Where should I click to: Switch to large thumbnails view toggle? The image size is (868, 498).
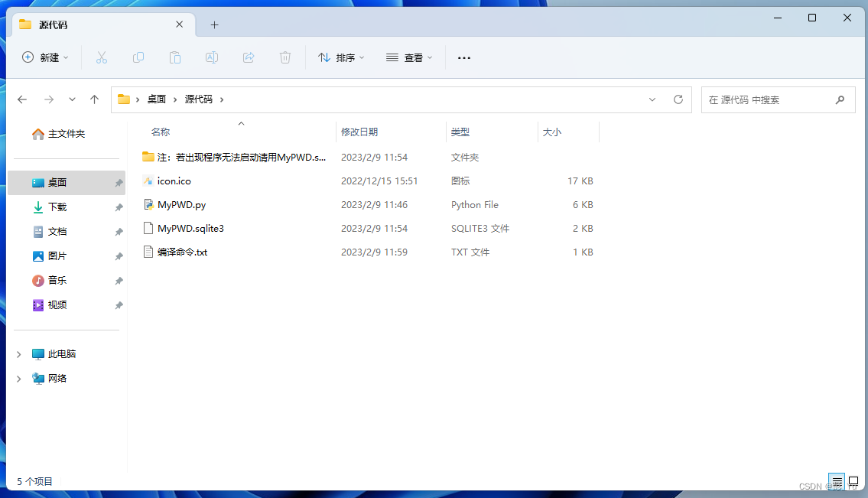(x=853, y=481)
